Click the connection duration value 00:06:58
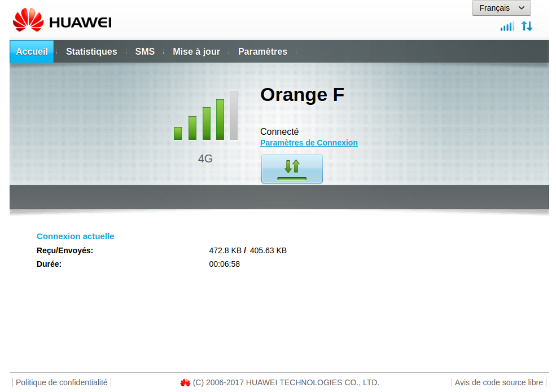This screenshot has width=556, height=392. [x=224, y=264]
